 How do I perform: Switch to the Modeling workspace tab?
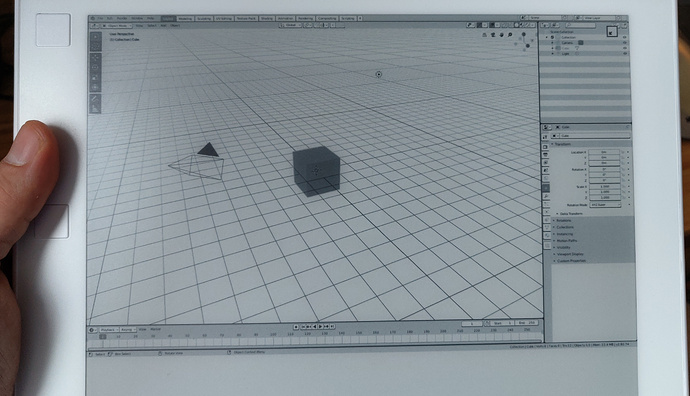pos(184,18)
